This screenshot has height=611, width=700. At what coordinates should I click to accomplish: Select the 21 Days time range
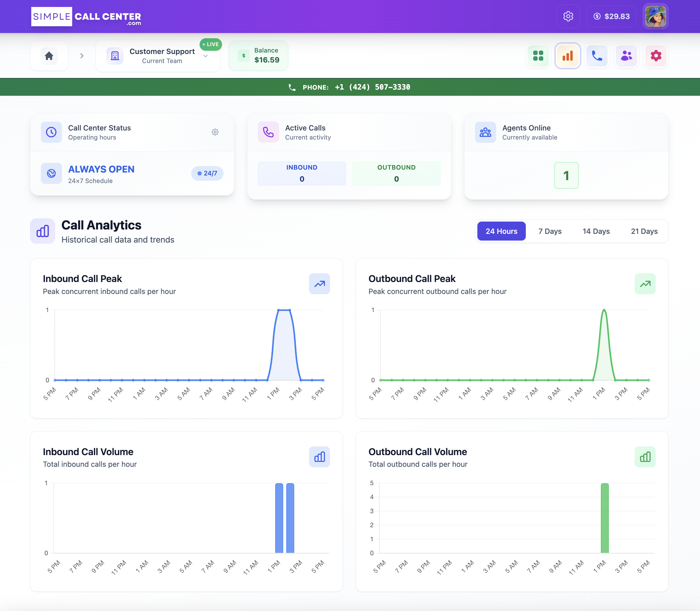pos(644,231)
